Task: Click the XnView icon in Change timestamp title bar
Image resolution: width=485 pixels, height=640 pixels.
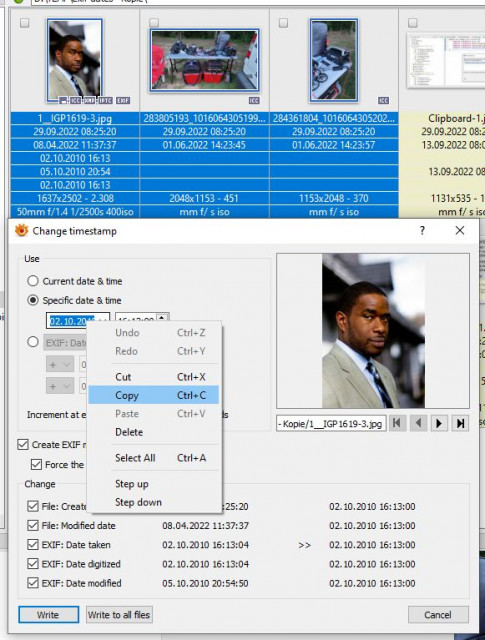Action: [x=21, y=231]
